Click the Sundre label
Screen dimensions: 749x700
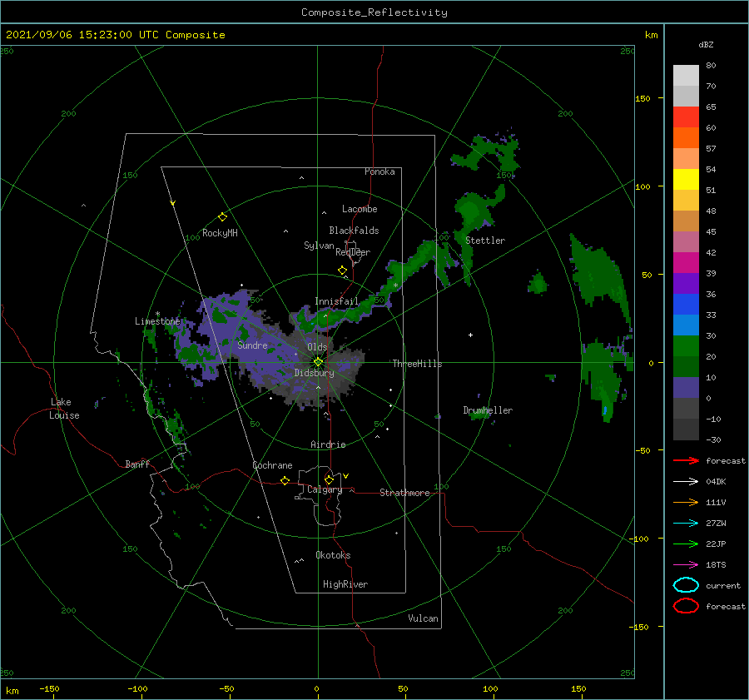(x=253, y=345)
